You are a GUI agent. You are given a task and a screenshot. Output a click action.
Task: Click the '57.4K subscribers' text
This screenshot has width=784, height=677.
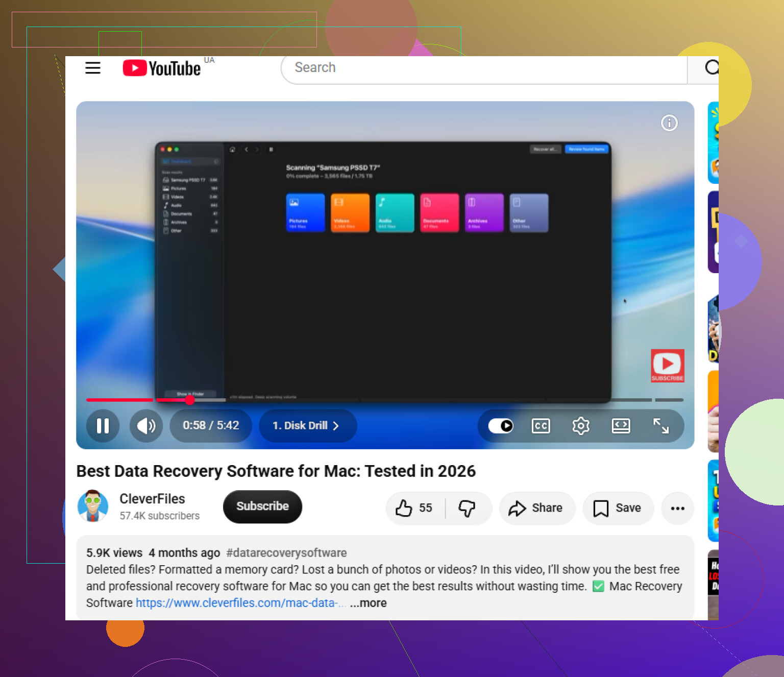(x=160, y=516)
